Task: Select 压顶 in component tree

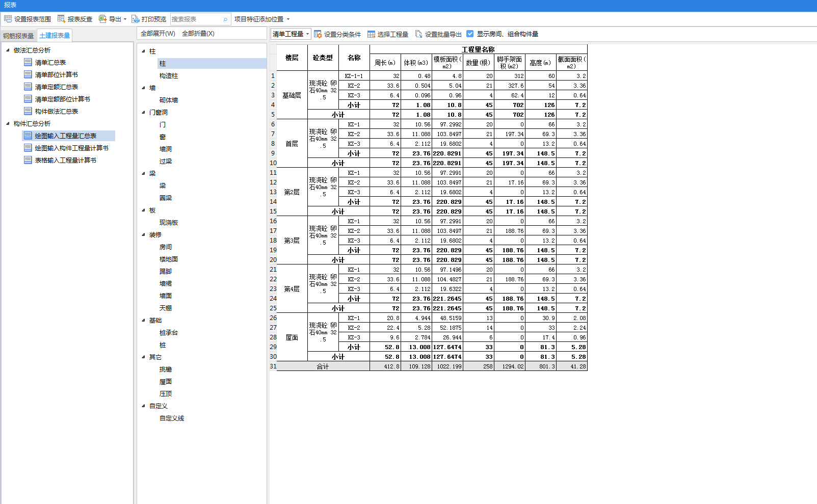Action: (166, 393)
